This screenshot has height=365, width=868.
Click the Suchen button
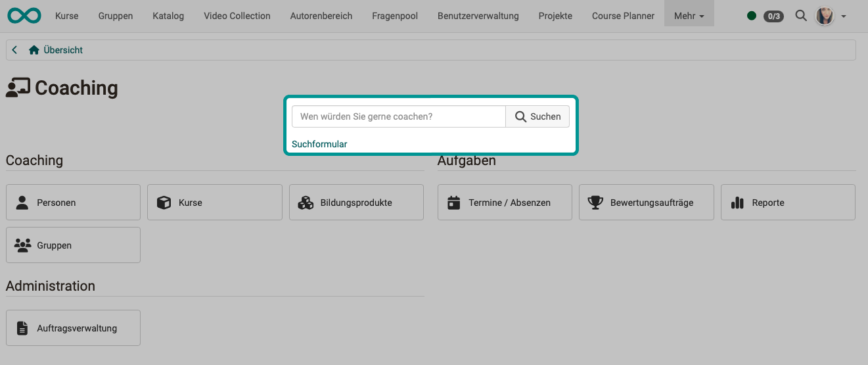coord(537,116)
